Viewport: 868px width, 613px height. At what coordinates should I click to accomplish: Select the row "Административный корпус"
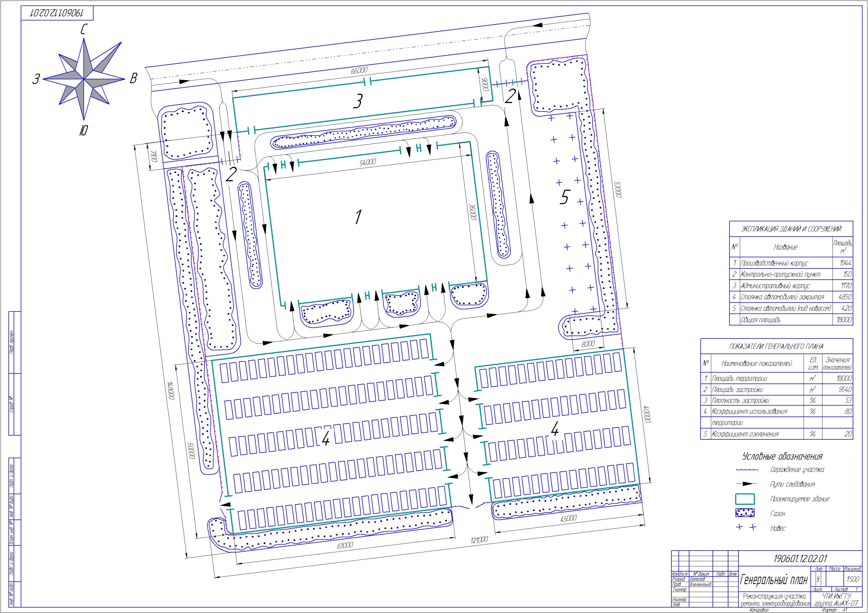791,286
